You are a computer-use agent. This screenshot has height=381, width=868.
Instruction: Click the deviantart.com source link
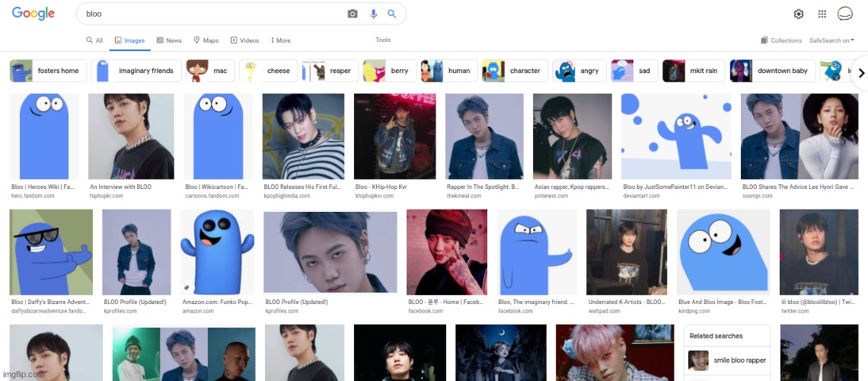click(641, 196)
